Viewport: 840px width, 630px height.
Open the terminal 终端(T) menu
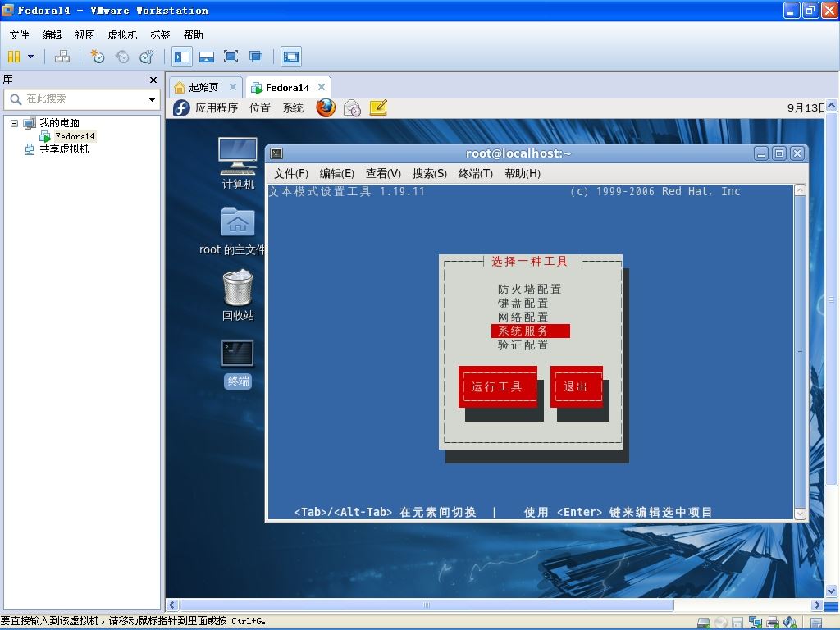click(476, 174)
